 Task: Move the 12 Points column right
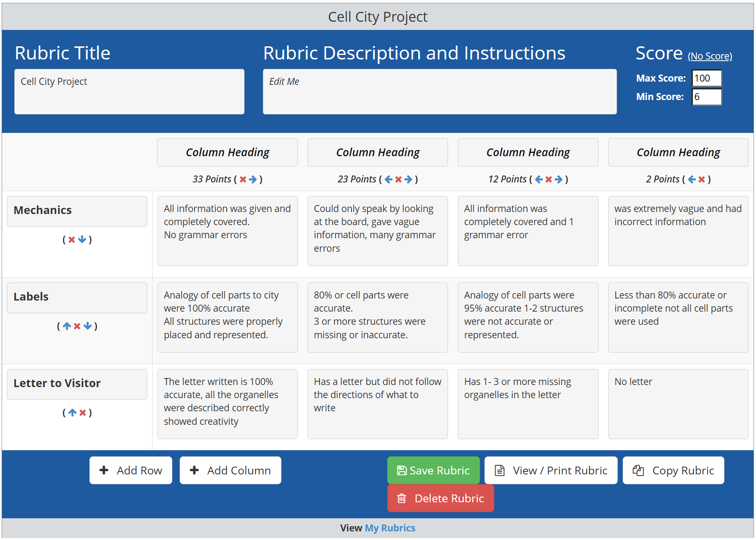pos(559,179)
